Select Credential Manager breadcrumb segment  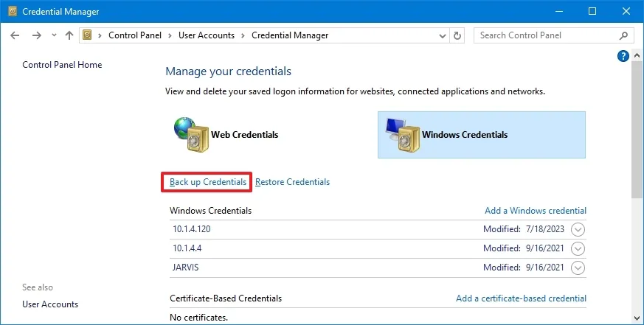(290, 35)
